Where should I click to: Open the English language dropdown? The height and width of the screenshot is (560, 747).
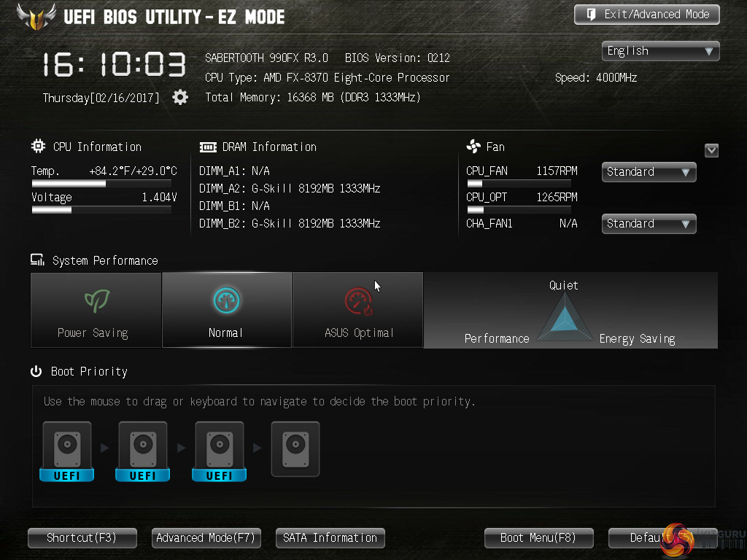pyautogui.click(x=660, y=51)
